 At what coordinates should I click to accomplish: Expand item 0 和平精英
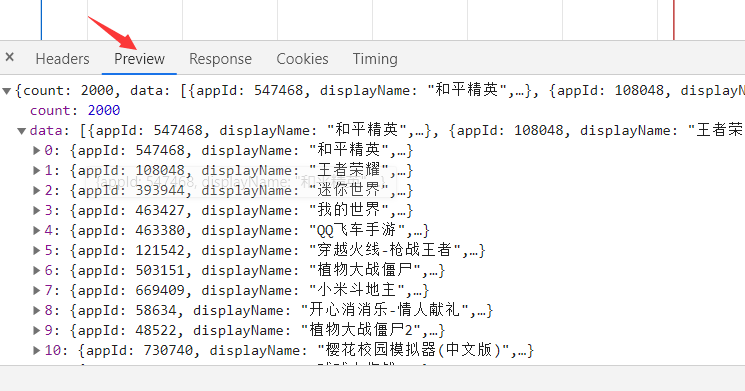[36, 151]
